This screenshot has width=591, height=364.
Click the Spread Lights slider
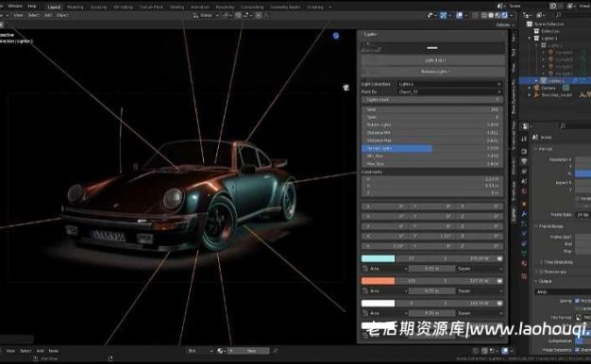click(x=432, y=148)
